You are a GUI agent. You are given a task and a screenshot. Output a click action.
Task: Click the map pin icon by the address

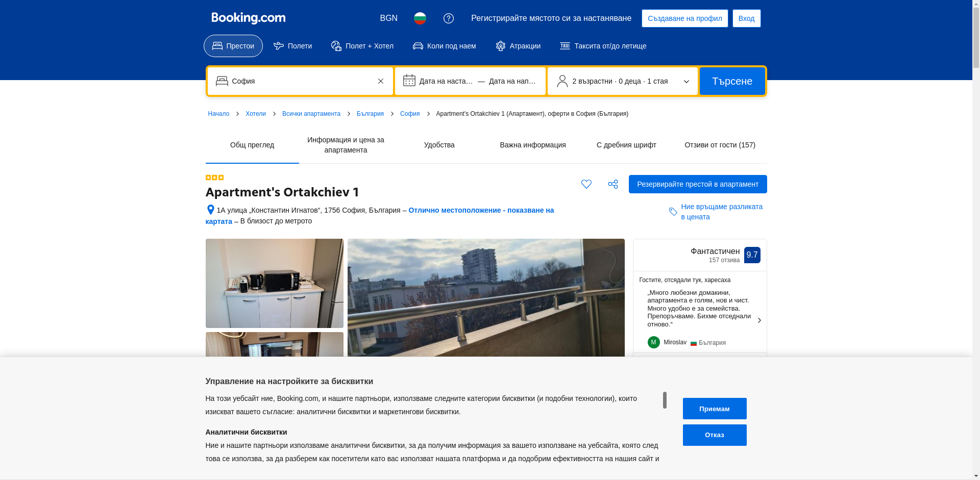tap(210, 210)
